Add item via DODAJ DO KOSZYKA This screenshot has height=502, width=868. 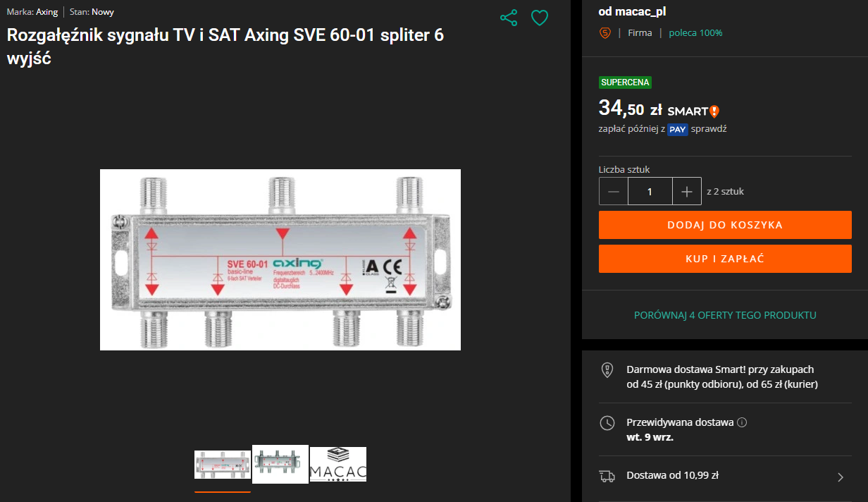725,225
